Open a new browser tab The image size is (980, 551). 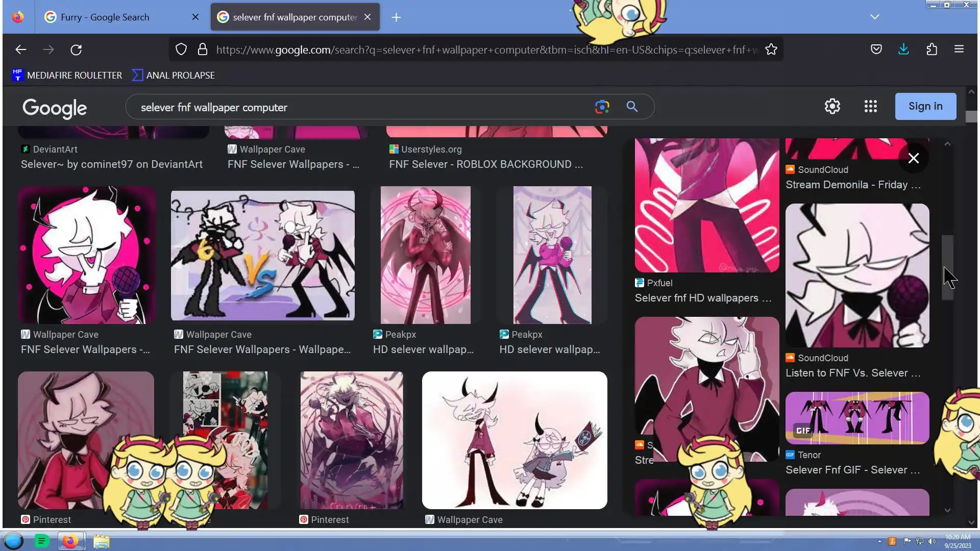point(396,17)
